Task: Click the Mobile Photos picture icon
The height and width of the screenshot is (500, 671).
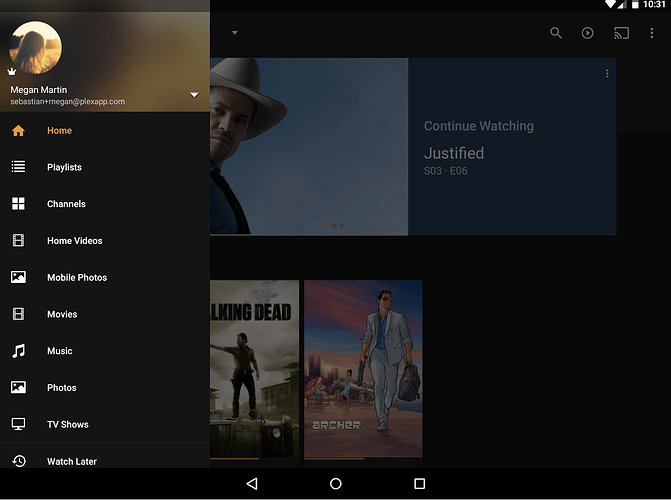Action: click(18, 277)
